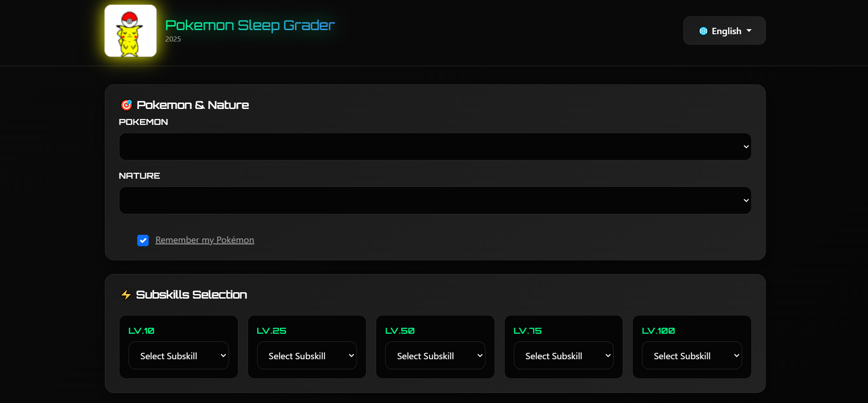Click the globe icon in language selector

pyautogui.click(x=703, y=31)
